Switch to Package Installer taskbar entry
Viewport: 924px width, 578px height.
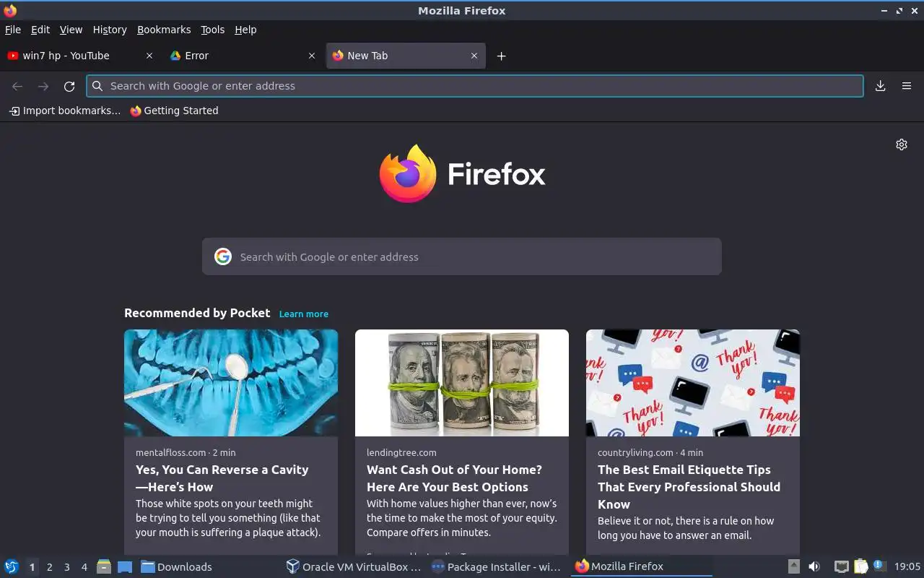pos(497,566)
